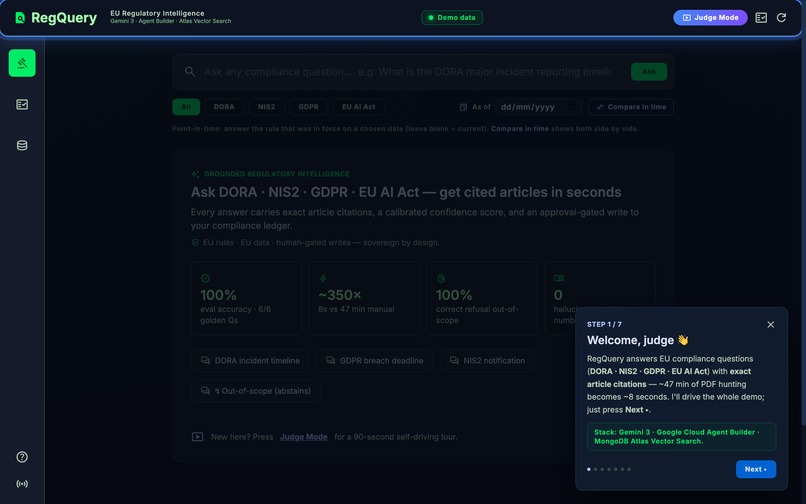Viewport: 806px width, 504px height.
Task: Select the DORA filter chip
Action: 224,107
